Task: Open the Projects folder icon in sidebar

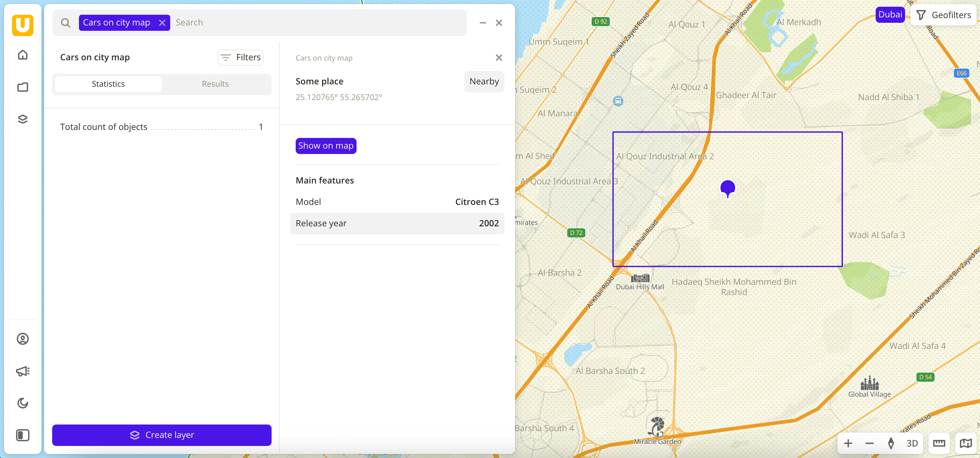Action: tap(23, 87)
